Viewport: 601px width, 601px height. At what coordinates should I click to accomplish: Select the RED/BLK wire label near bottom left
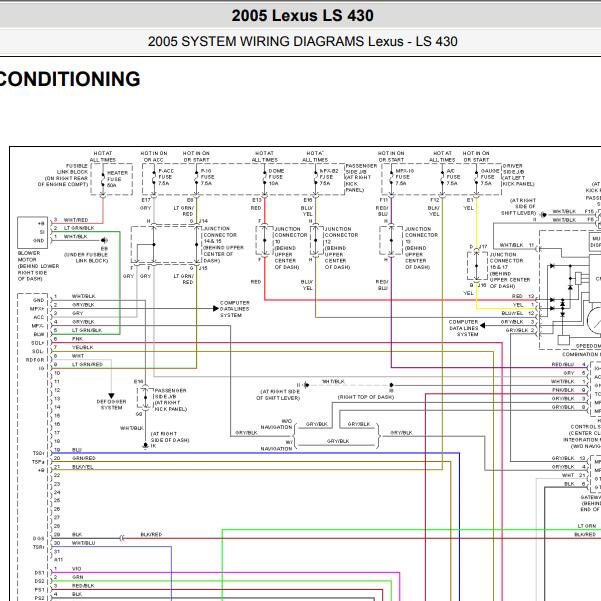point(83,586)
